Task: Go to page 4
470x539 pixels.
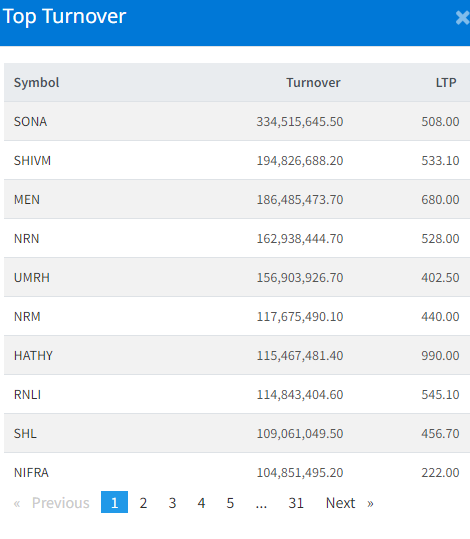Action: click(201, 503)
